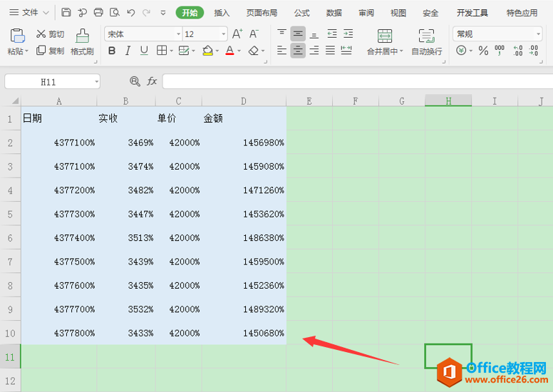Screen dimensions: 553x392
Task: Apply thousands separator 000 format
Action: point(500,51)
